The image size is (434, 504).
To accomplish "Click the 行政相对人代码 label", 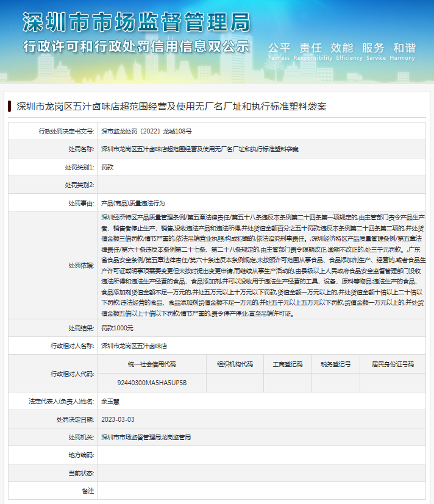I will coord(72,374).
